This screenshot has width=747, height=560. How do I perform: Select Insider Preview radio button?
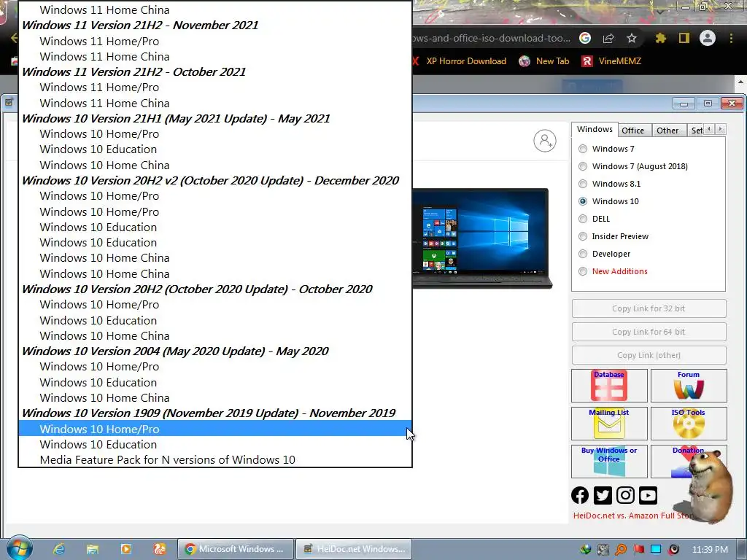583,236
